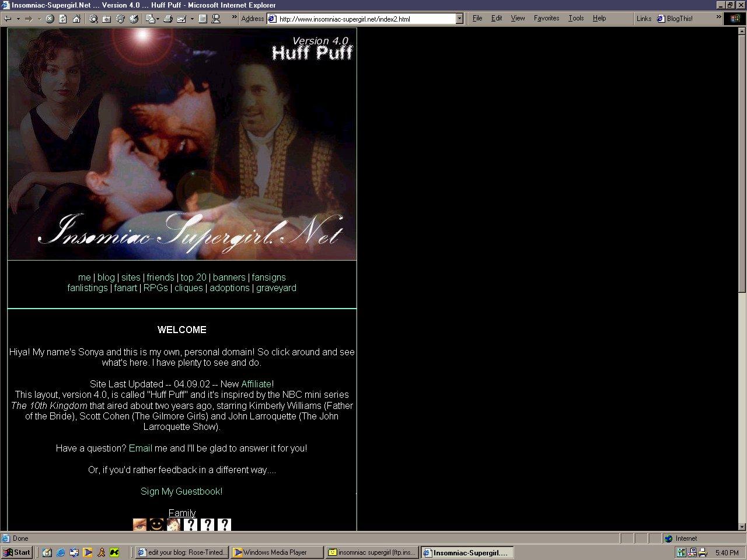
Task: Expand the Mail button dropdown arrow
Action: pos(158,19)
